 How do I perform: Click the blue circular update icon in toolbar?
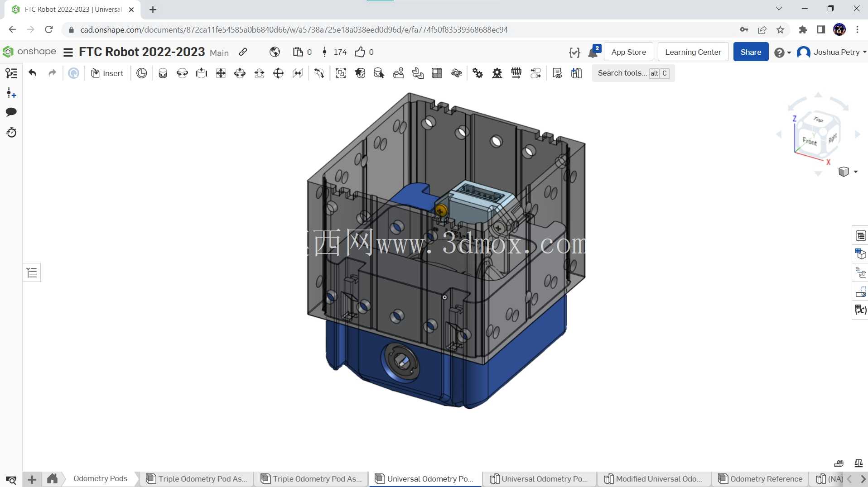point(73,73)
